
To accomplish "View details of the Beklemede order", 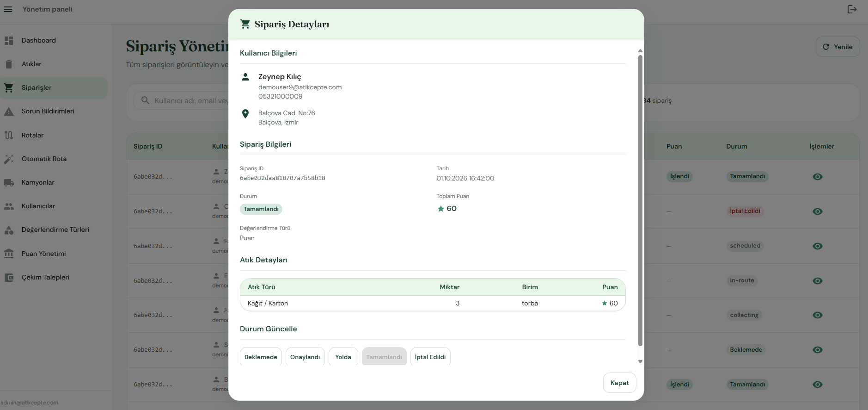I will point(817,350).
